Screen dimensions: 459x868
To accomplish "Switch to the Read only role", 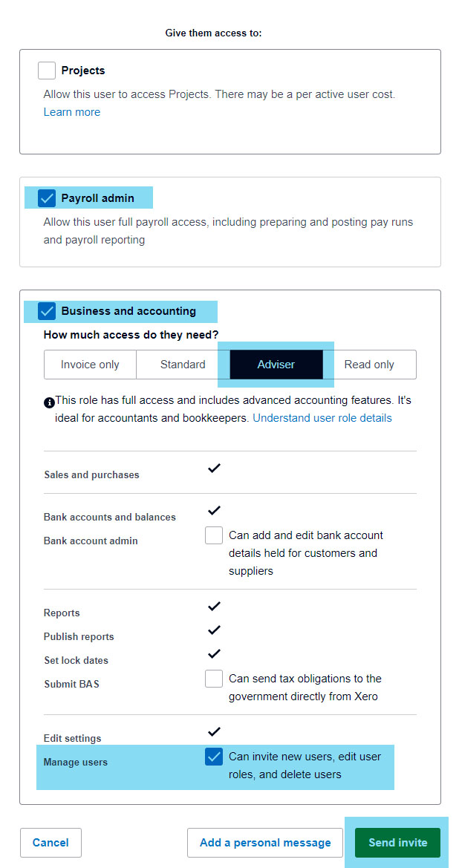I will (369, 365).
